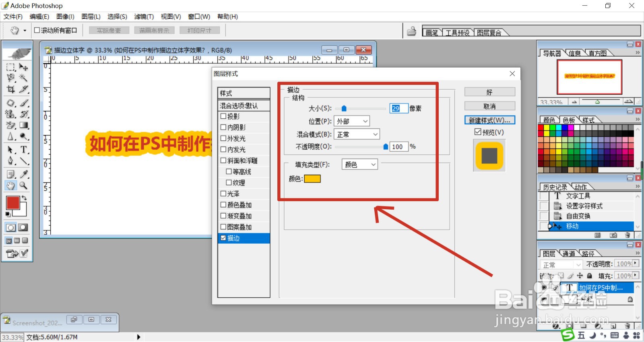Select the Gradient tool
Image resolution: width=644 pixels, height=342 pixels.
click(x=24, y=126)
